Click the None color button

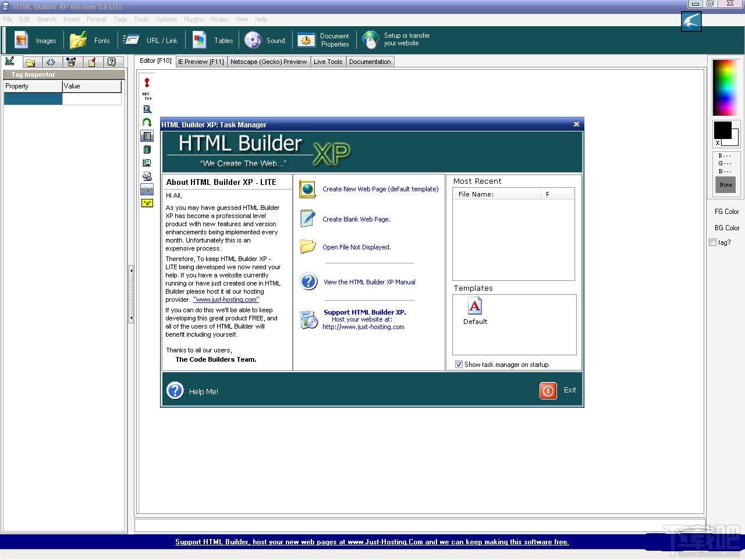click(725, 185)
